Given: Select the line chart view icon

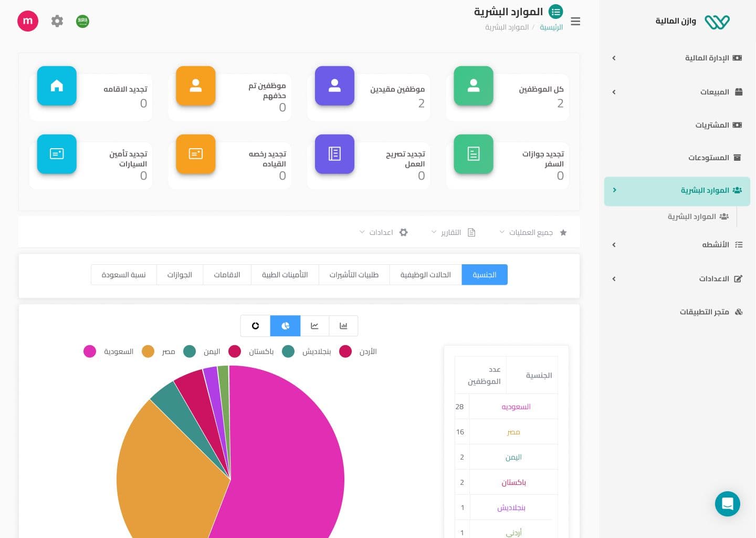Looking at the screenshot, I should pos(314,326).
